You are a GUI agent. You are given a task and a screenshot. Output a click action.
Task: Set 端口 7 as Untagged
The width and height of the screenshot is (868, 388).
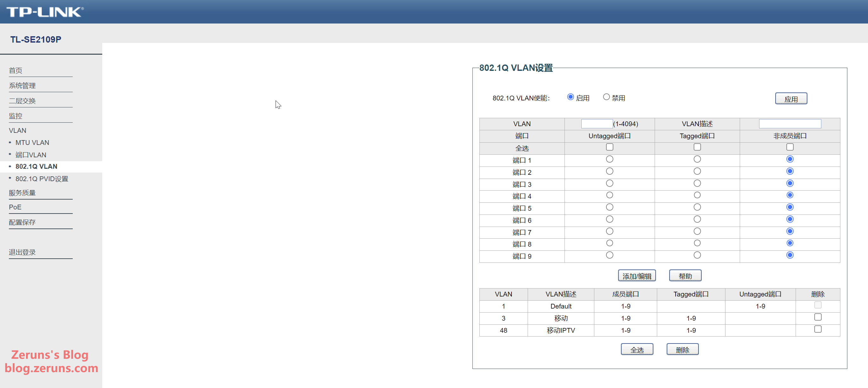(610, 231)
